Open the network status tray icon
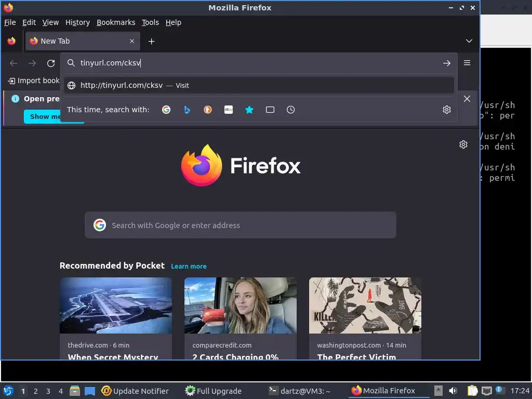Screen dimensions: 532x399 tap(487, 391)
